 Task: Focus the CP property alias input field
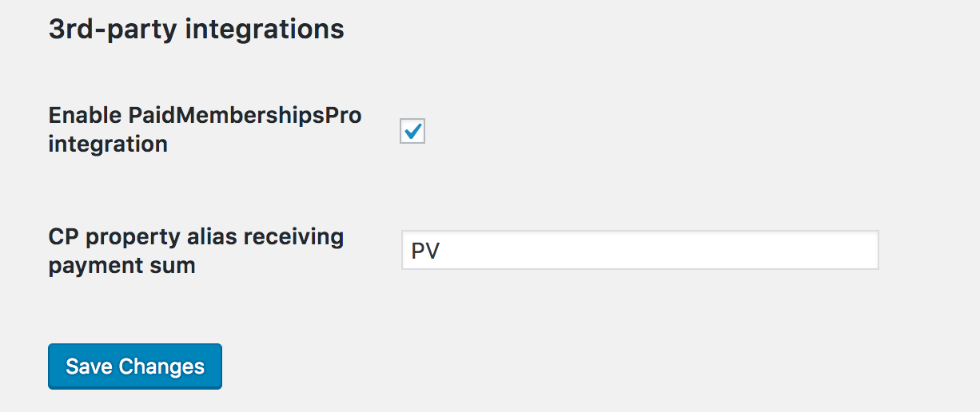pyautogui.click(x=639, y=251)
